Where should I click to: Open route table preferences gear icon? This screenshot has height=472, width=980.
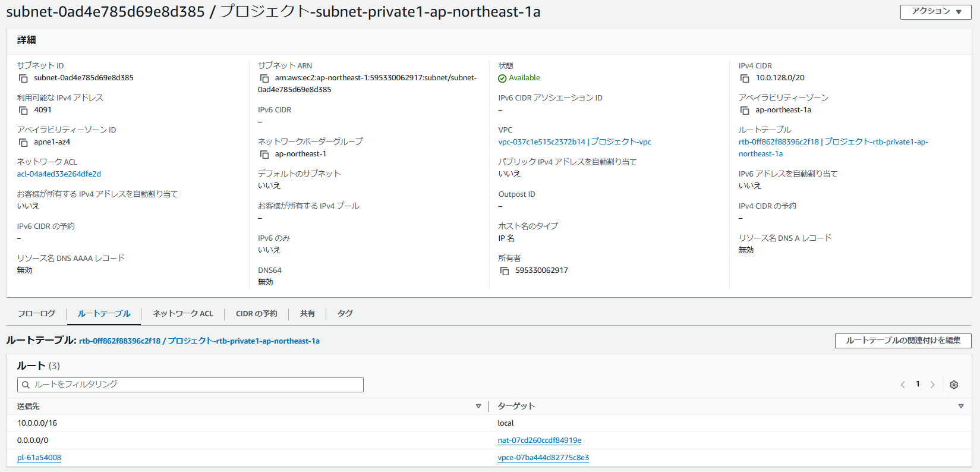click(x=954, y=385)
